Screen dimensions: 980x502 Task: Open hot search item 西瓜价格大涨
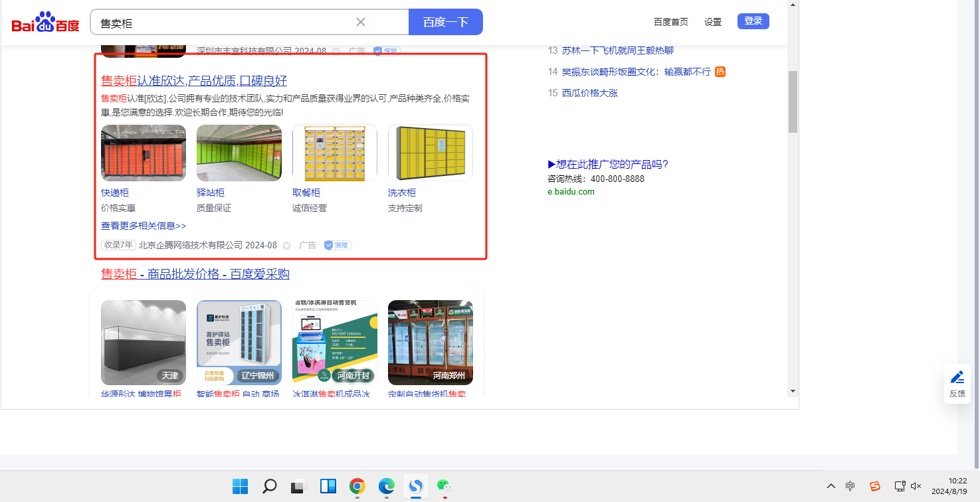(x=590, y=93)
